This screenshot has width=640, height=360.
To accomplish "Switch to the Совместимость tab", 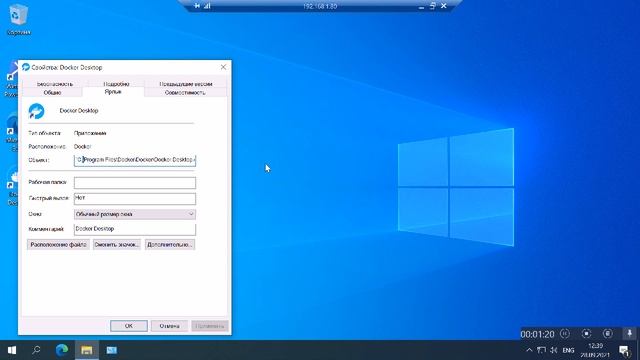I will point(185,93).
